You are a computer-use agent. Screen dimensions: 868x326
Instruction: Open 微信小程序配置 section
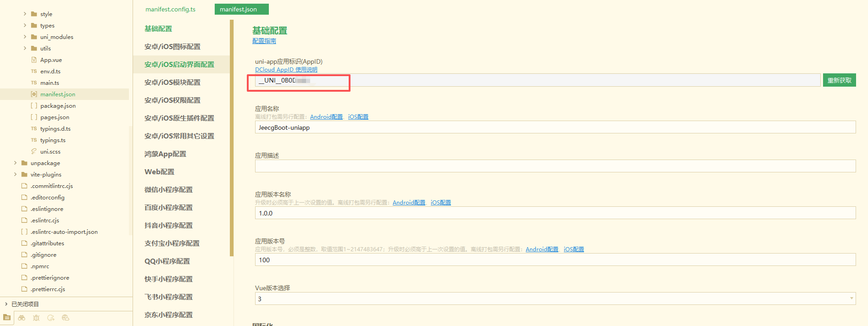coord(168,190)
